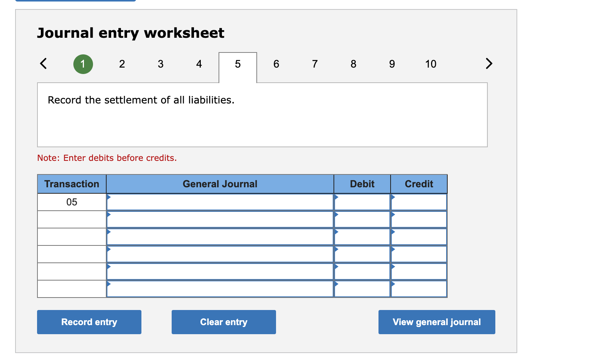
Task: Click Debit field in fourth row
Action: coord(362,254)
